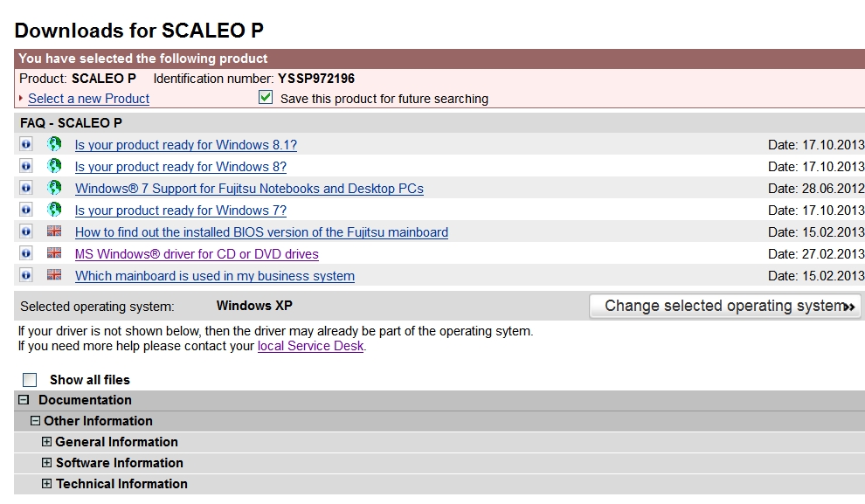Enable the Show all files checkbox
This screenshot has width=865, height=504.
click(31, 380)
